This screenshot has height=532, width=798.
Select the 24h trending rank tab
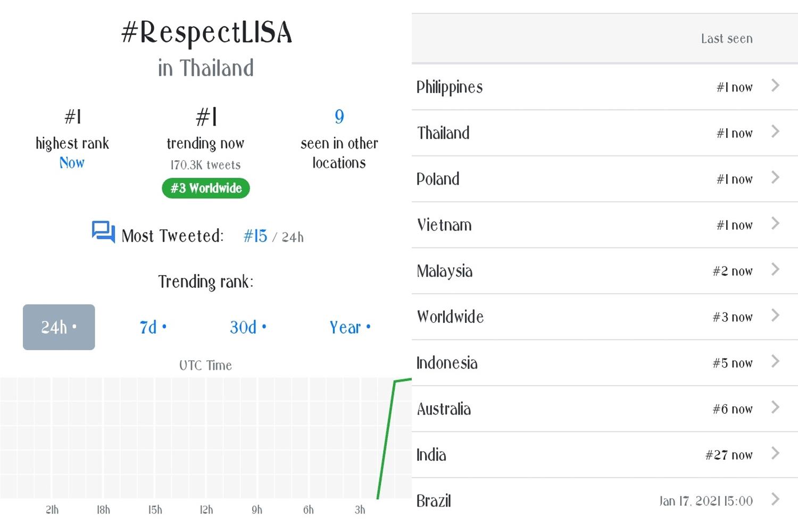tap(59, 327)
